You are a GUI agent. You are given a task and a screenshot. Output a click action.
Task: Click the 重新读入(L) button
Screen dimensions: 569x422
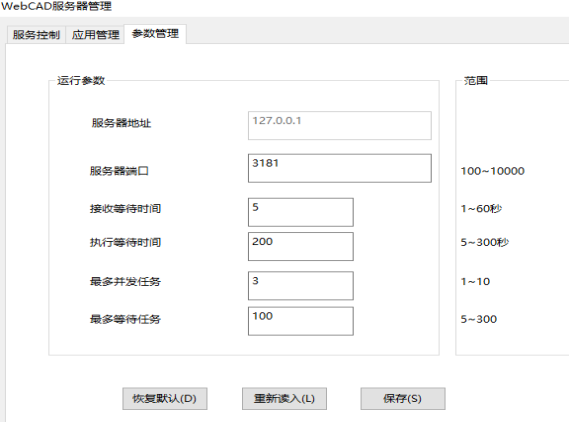click(x=284, y=399)
